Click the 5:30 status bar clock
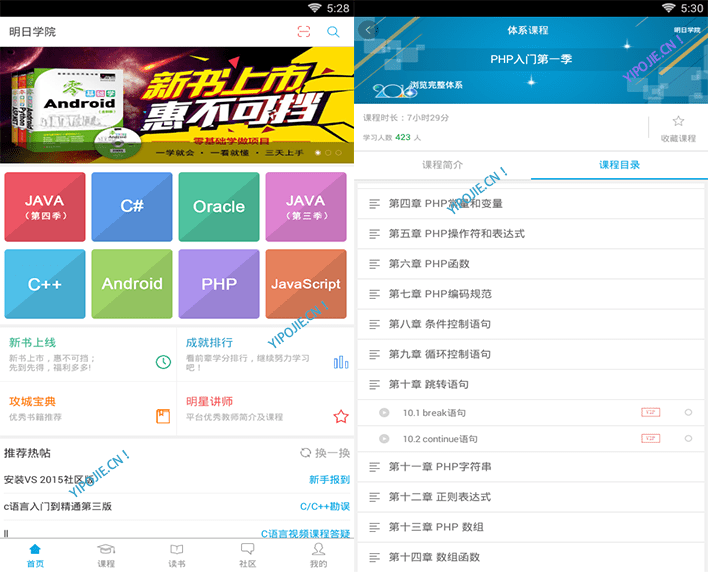Screen dimensions: 708x572 (692, 8)
